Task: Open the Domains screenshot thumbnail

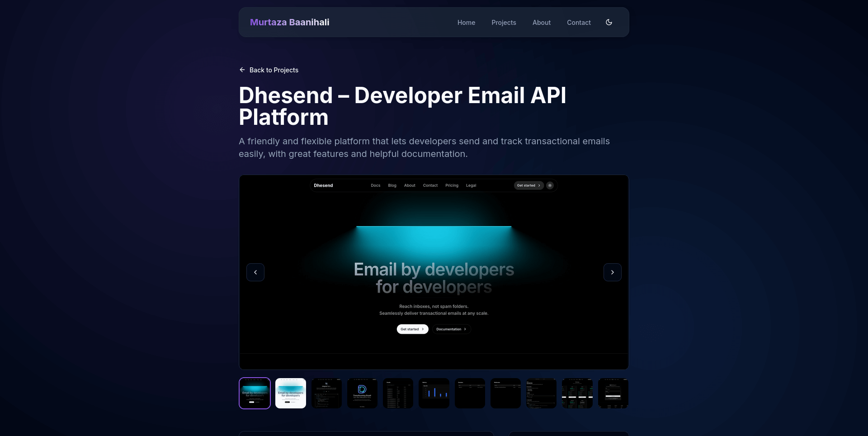Action: click(470, 393)
